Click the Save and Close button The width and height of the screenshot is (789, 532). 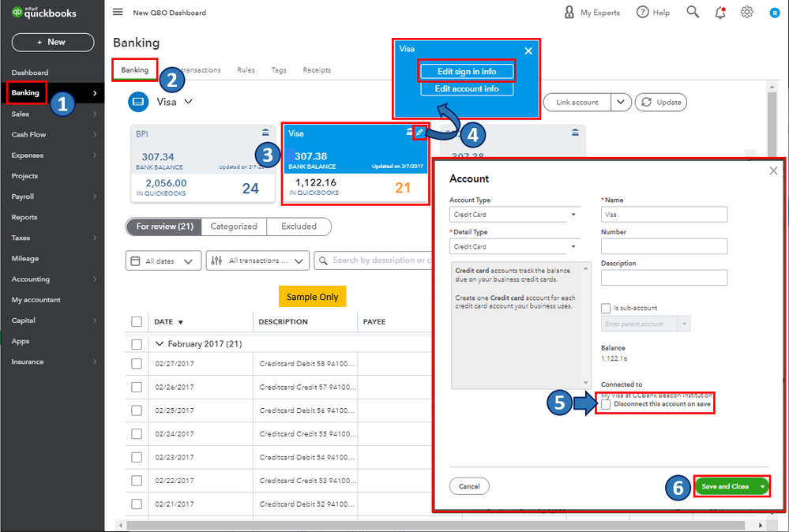coord(725,487)
